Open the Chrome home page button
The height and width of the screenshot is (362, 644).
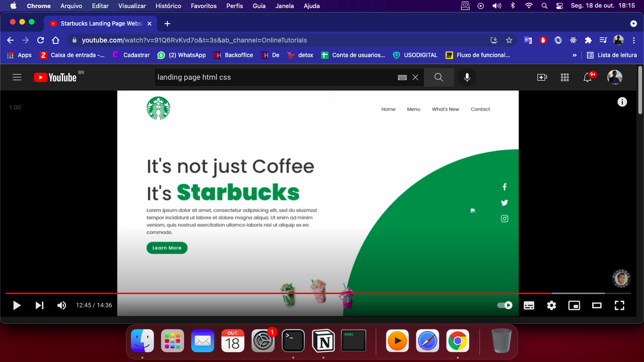click(56, 40)
